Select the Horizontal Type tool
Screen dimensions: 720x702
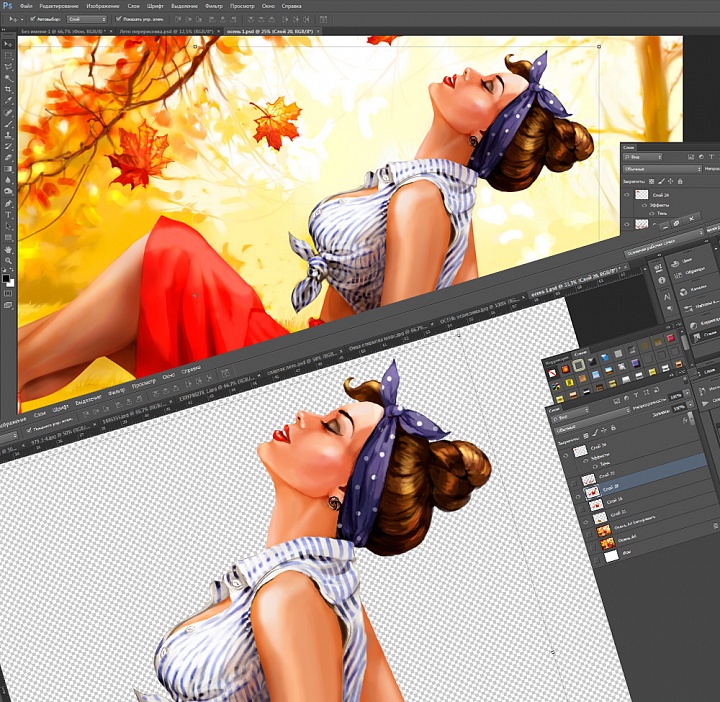[8, 214]
